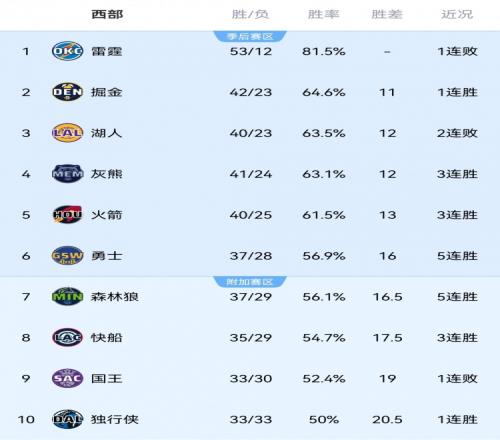Click the 近况 column header
Image resolution: width=500 pixels, height=440 pixels.
point(457,14)
